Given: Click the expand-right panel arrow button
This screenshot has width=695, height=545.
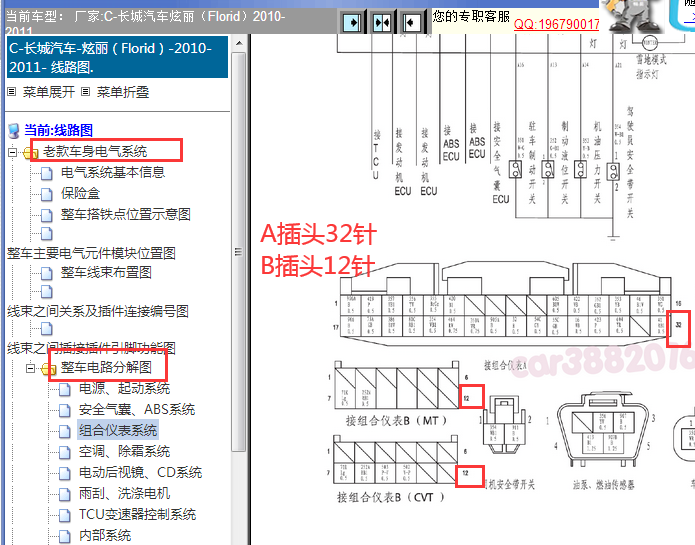Looking at the screenshot, I should [x=352, y=22].
